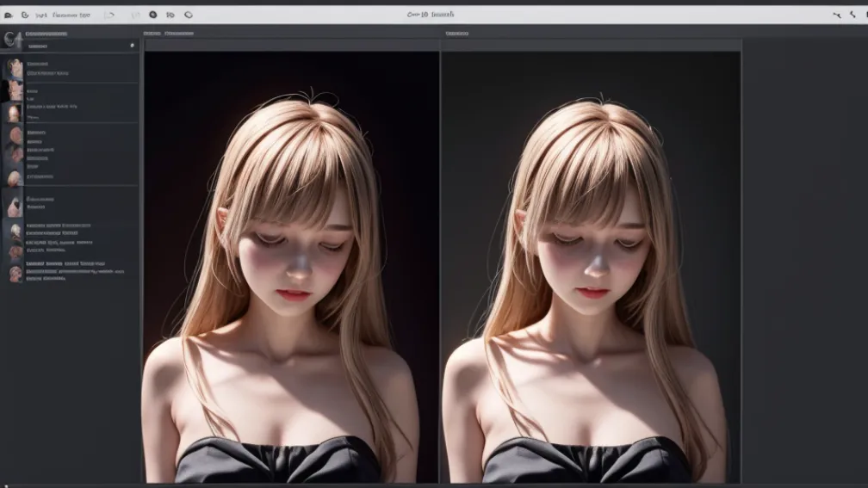The image size is (868, 488).
Task: Click the left portrait preview image
Action: coord(291,267)
